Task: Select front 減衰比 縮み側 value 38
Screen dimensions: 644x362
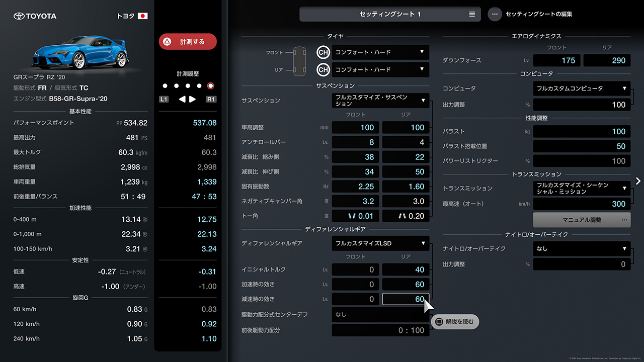Action: [x=355, y=157]
